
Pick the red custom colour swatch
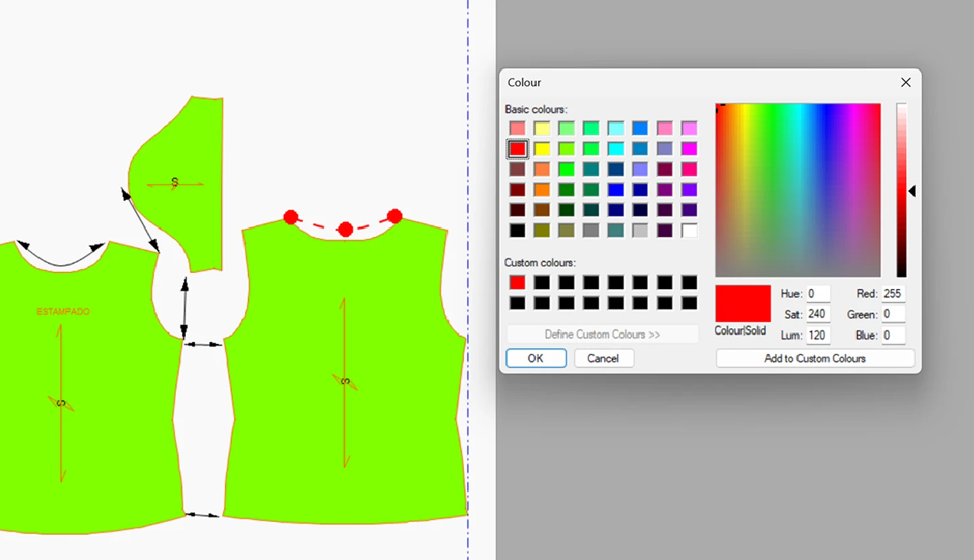pyautogui.click(x=517, y=283)
